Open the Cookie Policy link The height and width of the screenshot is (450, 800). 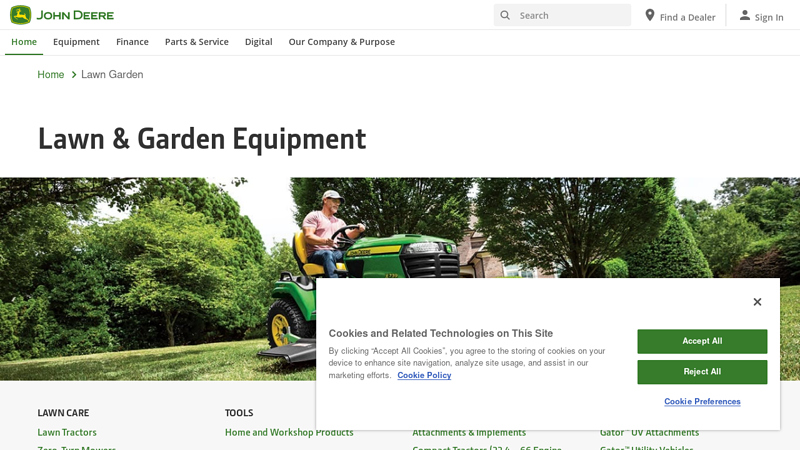click(424, 375)
